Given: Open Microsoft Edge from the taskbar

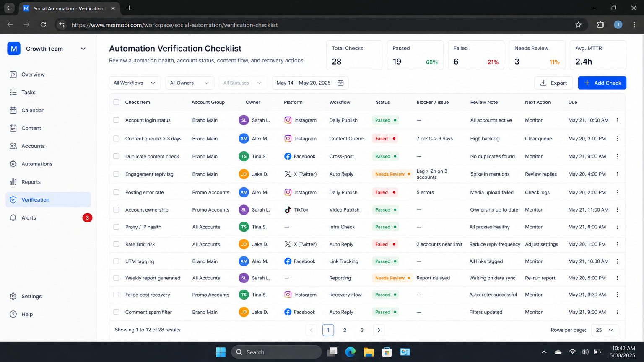Looking at the screenshot, I should coord(351,352).
